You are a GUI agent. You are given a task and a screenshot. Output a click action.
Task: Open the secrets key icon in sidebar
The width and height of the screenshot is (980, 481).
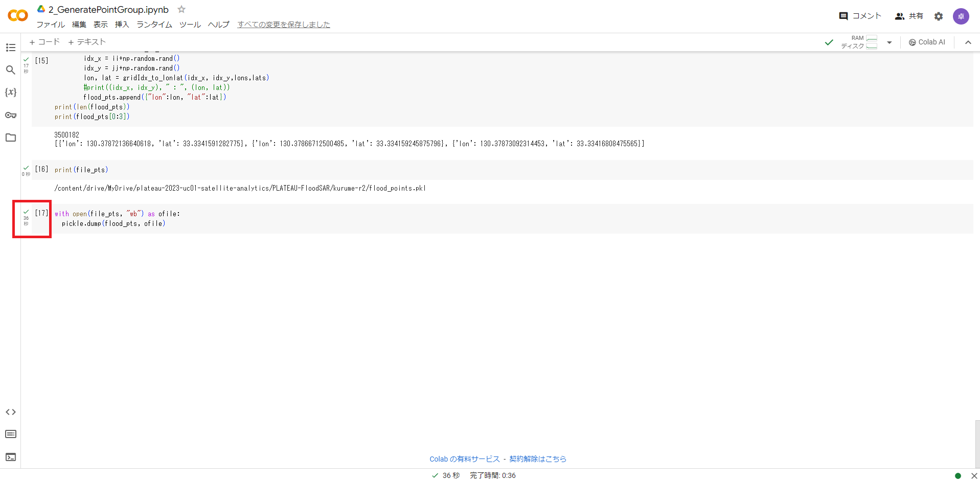(10, 115)
